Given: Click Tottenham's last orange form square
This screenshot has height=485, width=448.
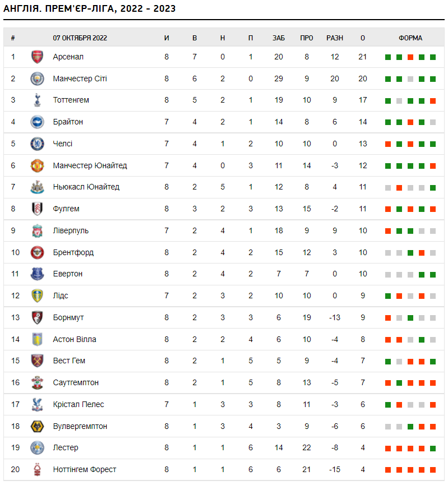Looking at the screenshot, I should (433, 101).
